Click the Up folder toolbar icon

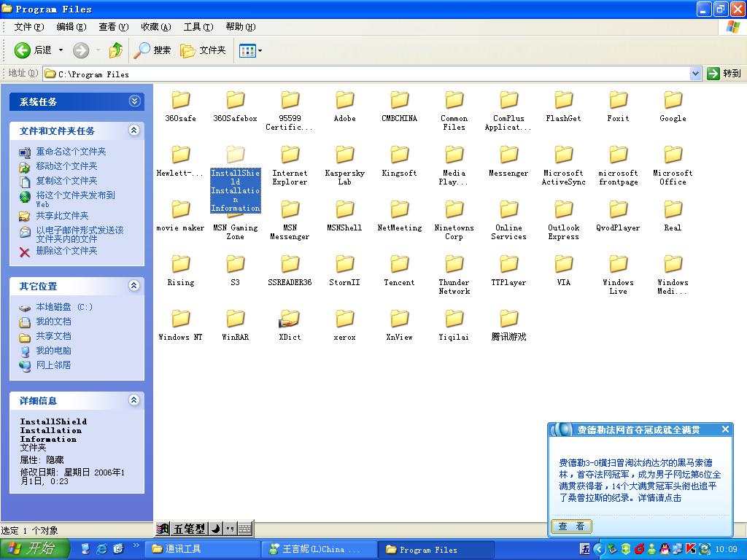coord(116,50)
